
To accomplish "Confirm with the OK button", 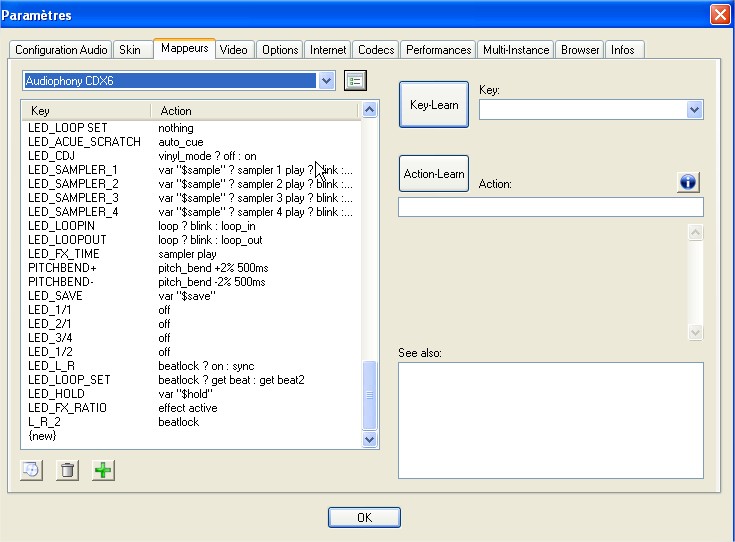I will click(x=364, y=517).
